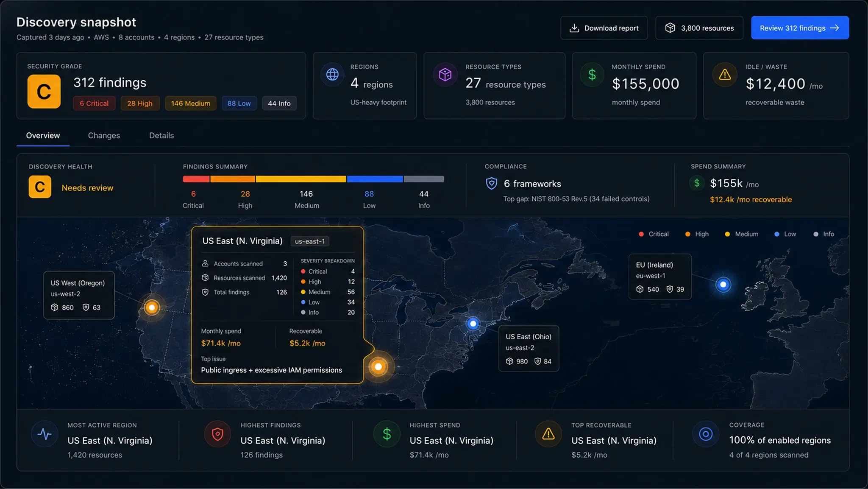This screenshot has width=868, height=489.
Task: Click the activity pulse icon for Most Active Region
Action: coord(45,434)
